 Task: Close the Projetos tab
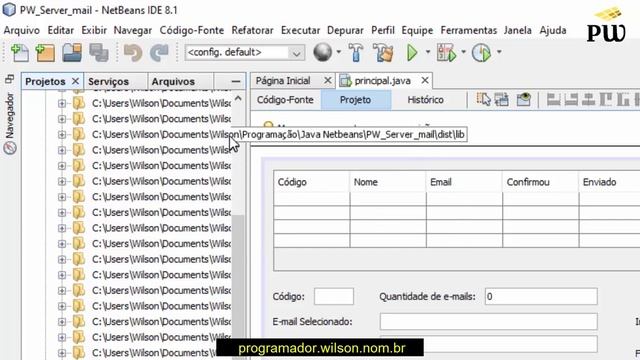click(75, 81)
